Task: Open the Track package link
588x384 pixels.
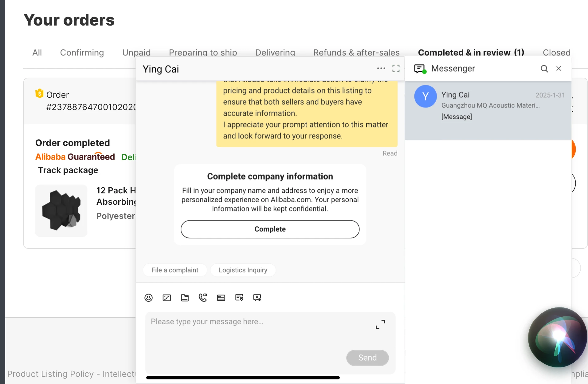Action: tap(68, 170)
